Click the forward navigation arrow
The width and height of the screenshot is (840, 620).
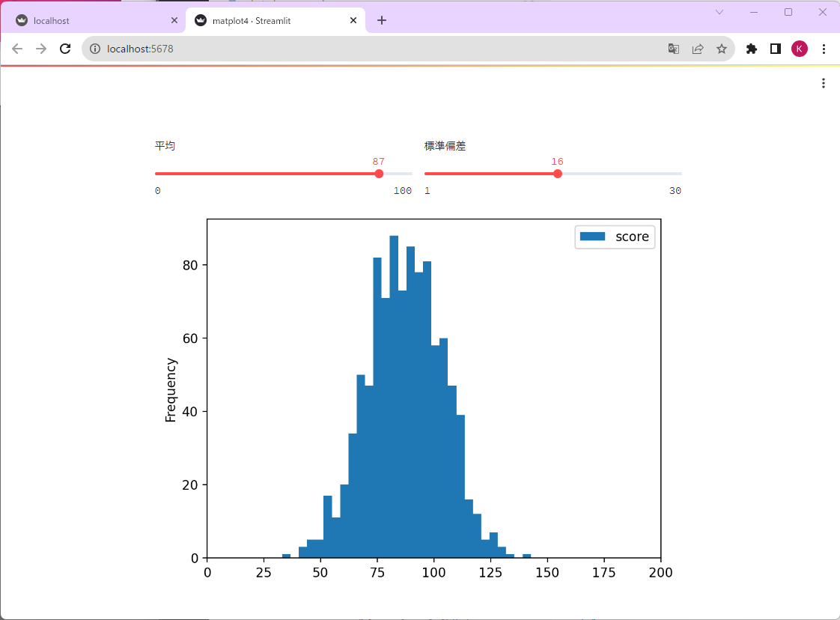coord(40,48)
